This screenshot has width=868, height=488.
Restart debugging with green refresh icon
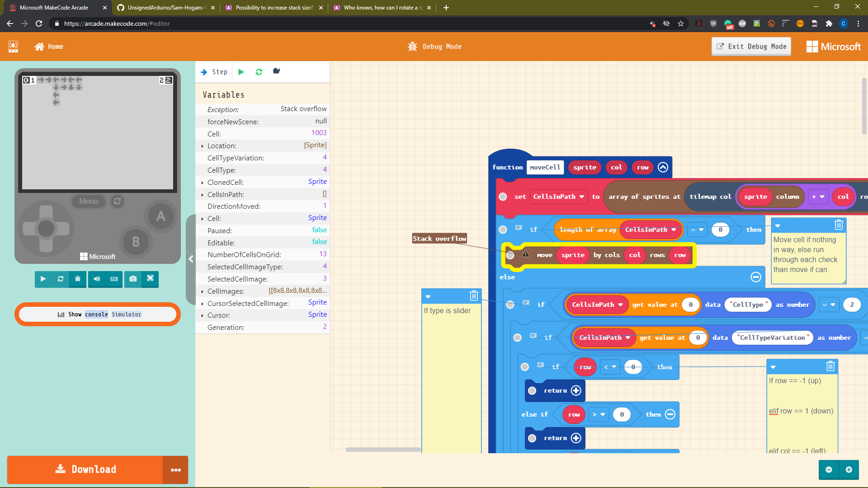pos(259,72)
